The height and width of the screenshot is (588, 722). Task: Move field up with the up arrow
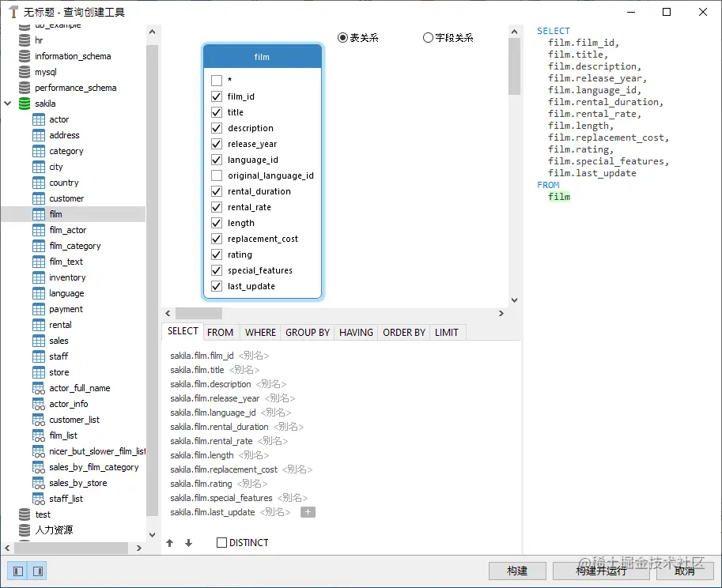point(169,543)
